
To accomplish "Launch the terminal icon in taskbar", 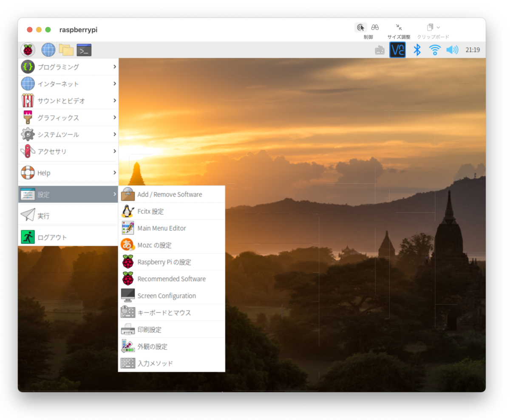I will tap(84, 50).
